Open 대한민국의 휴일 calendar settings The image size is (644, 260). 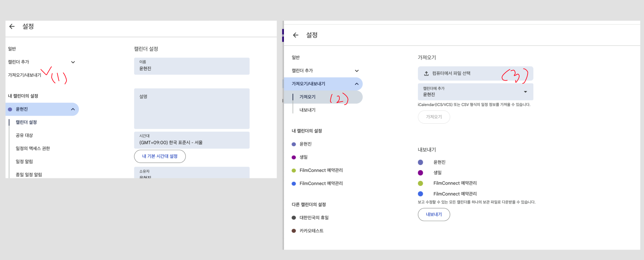point(314,218)
